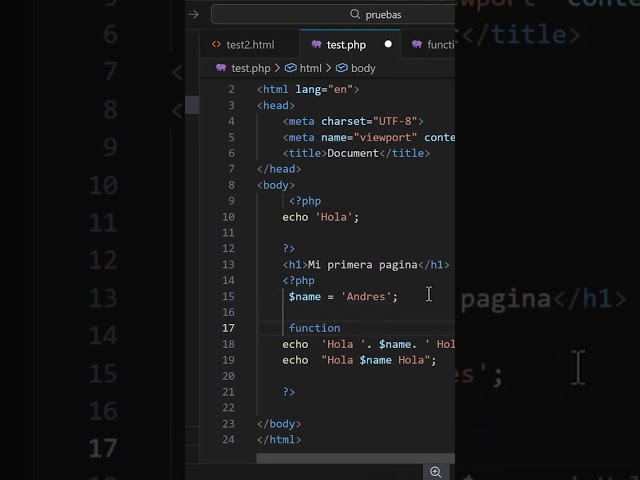
Task: Click the opening <?php tag on line 14
Action: click(298, 280)
